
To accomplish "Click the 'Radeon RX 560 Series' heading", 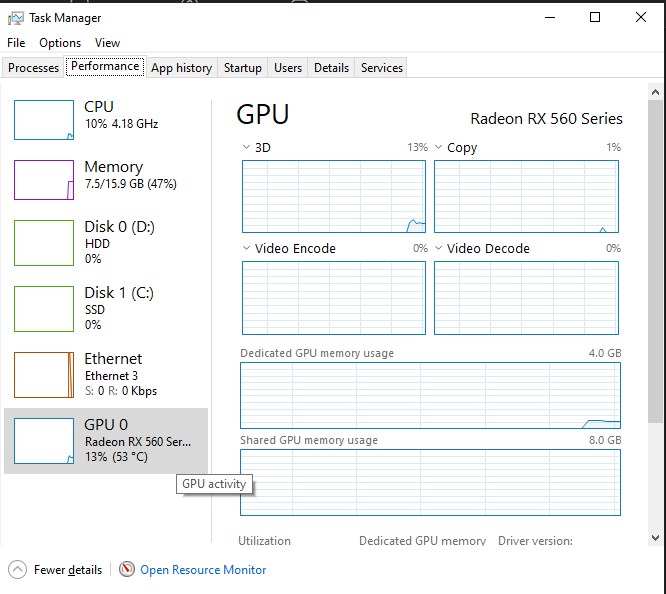I will 546,119.
